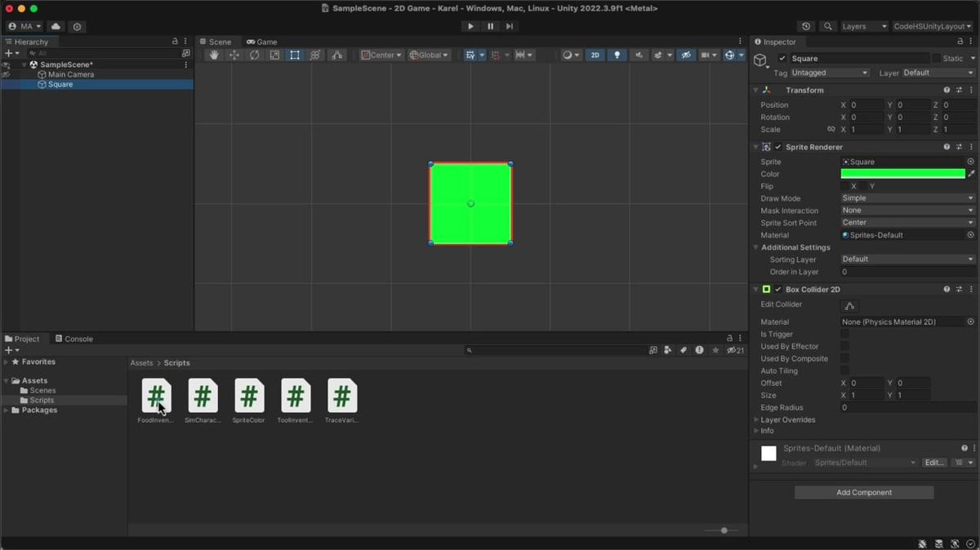Open the draw mode shading dropdown
This screenshot has height=550, width=980.
point(571,55)
